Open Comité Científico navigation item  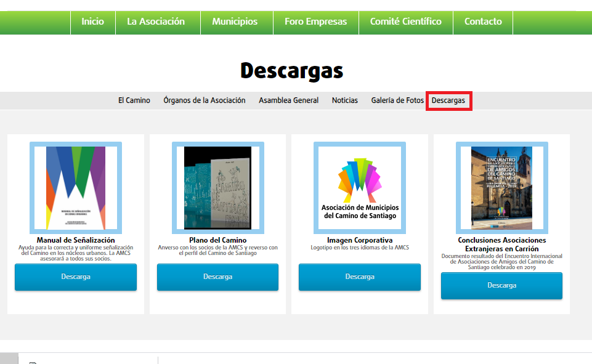[405, 22]
